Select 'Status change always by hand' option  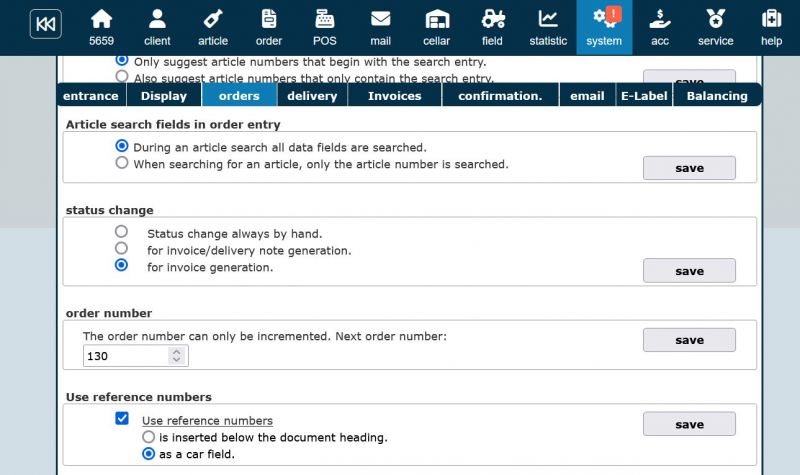(122, 232)
